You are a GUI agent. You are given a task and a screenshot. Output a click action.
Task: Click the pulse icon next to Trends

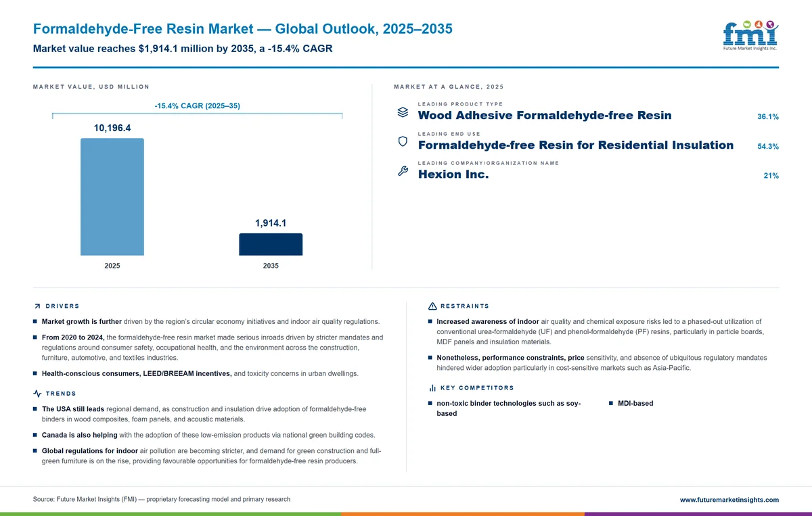pyautogui.click(x=37, y=394)
